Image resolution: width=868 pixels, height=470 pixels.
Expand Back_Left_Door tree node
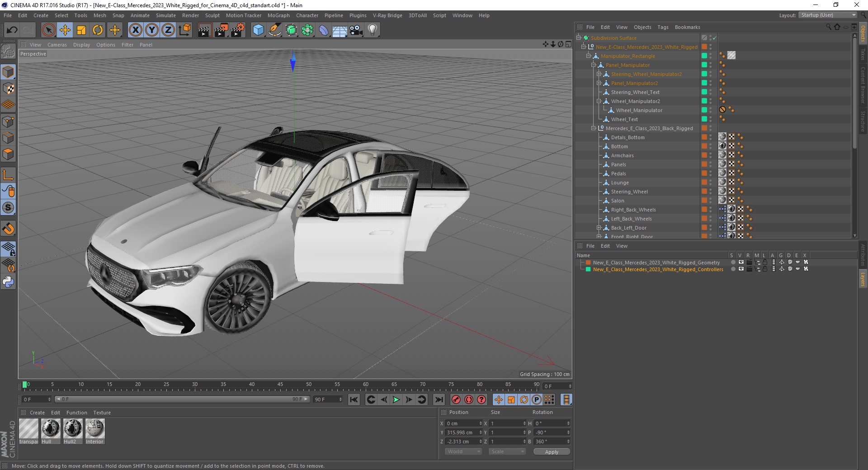(x=599, y=228)
